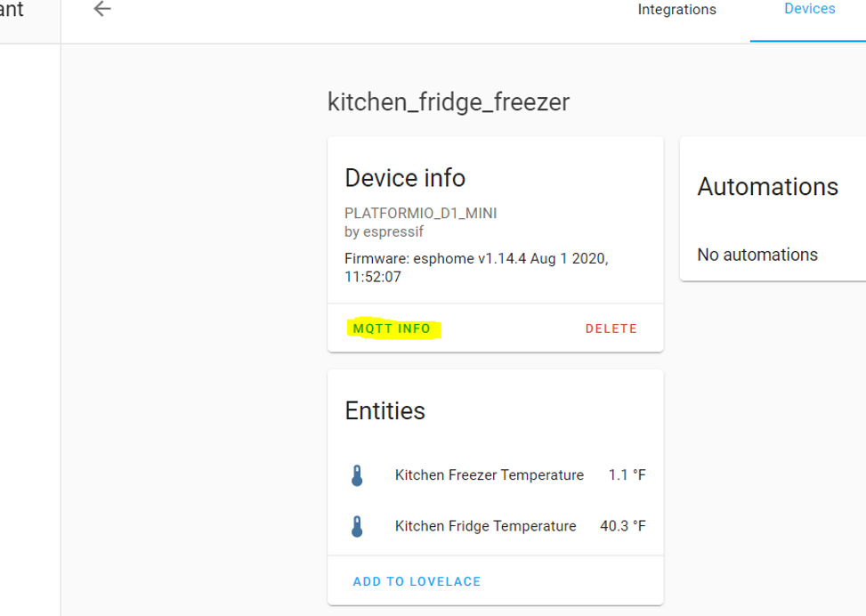Click the kitchen_fridge_freezer device title
The height and width of the screenshot is (616, 866).
449,102
